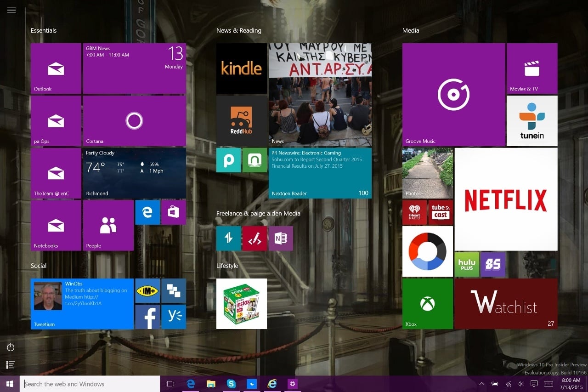Viewport: 588px width, 392px height.
Task: Open the TuneIn radio tile
Action: coord(532,120)
